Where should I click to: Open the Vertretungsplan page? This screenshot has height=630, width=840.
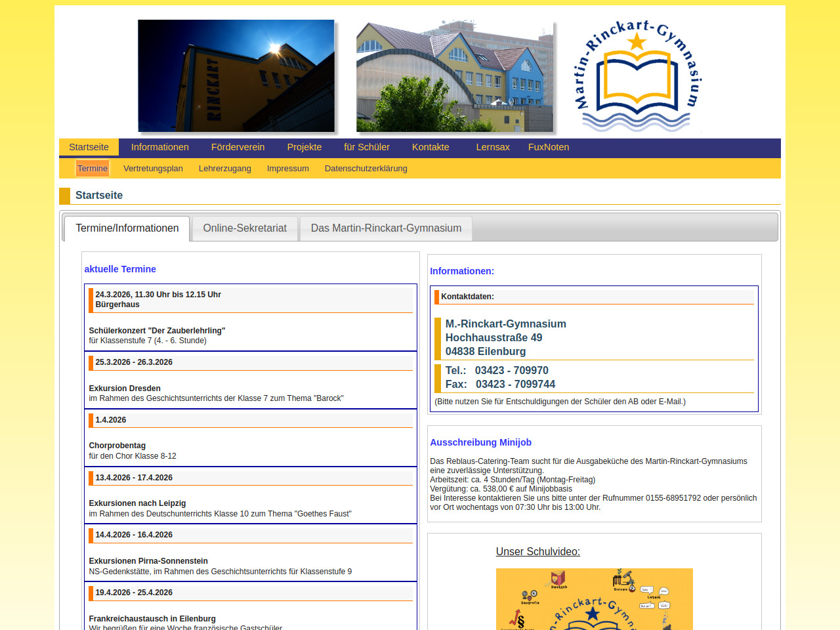click(153, 169)
